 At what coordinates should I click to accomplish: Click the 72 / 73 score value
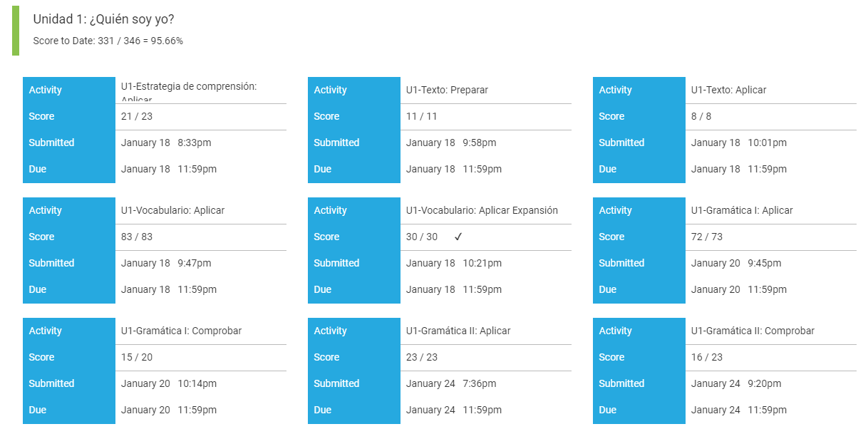point(707,237)
